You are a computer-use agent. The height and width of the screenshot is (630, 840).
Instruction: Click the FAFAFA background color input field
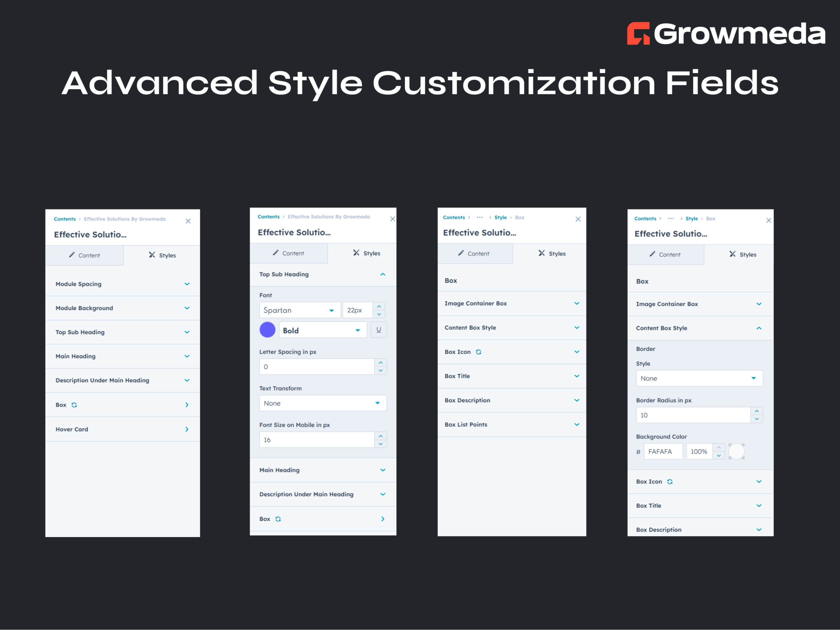click(x=663, y=451)
